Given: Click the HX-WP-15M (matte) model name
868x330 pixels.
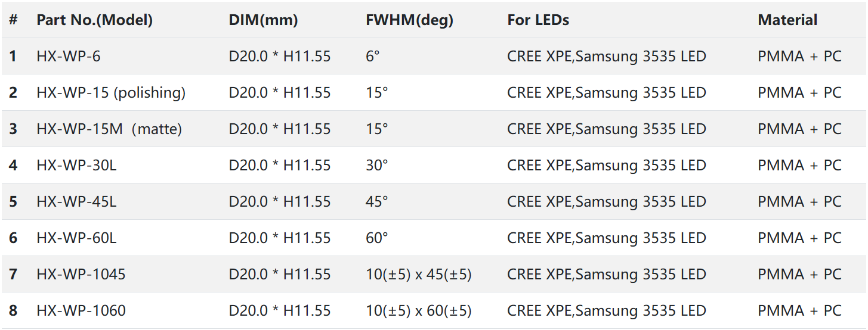Looking at the screenshot, I should click(x=109, y=129).
